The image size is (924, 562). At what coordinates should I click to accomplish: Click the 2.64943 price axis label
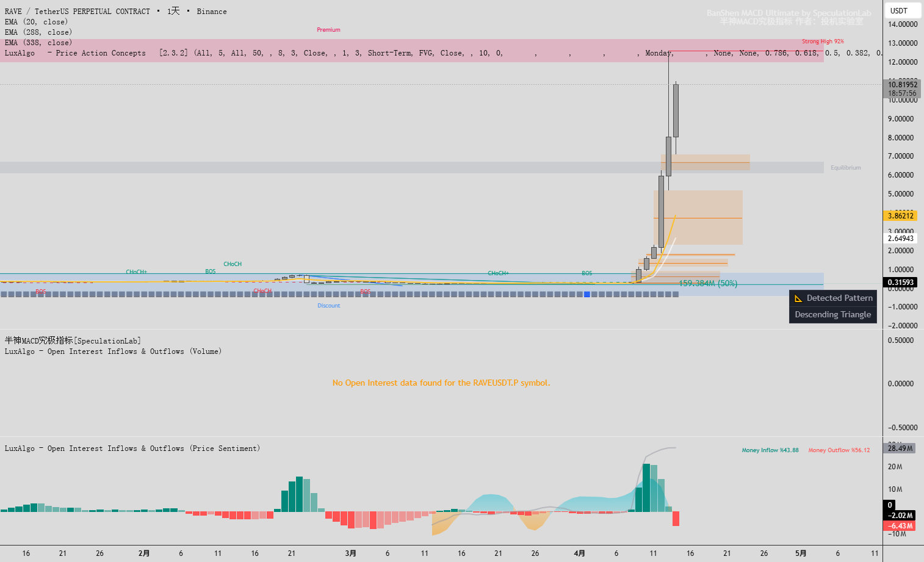pyautogui.click(x=900, y=239)
